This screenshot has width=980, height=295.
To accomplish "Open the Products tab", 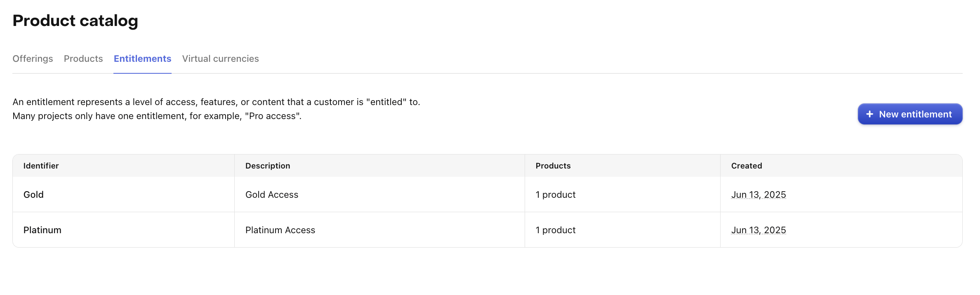I will click(x=83, y=59).
